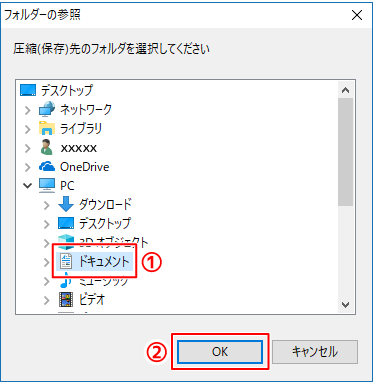
Task: Select the xxxxx user profile icon
Action: pos(47,147)
